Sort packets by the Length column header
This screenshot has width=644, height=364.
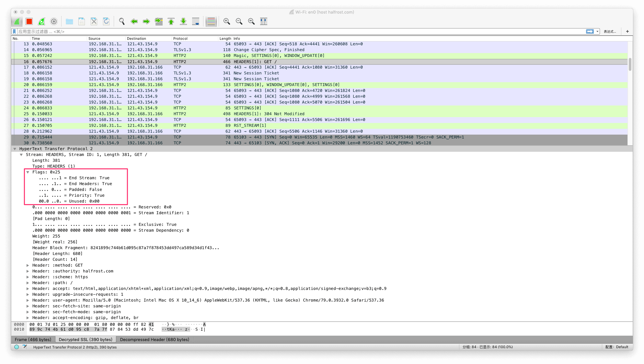coord(225,39)
